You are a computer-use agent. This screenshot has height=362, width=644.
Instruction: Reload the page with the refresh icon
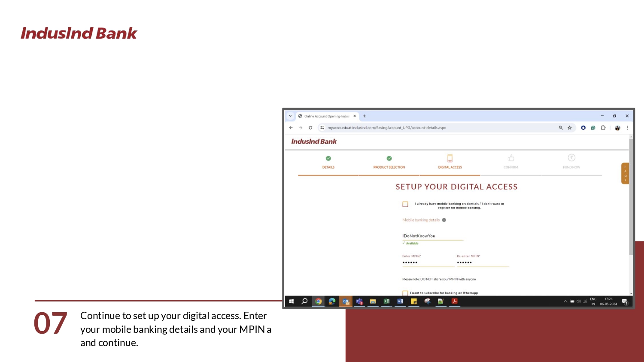(x=310, y=128)
